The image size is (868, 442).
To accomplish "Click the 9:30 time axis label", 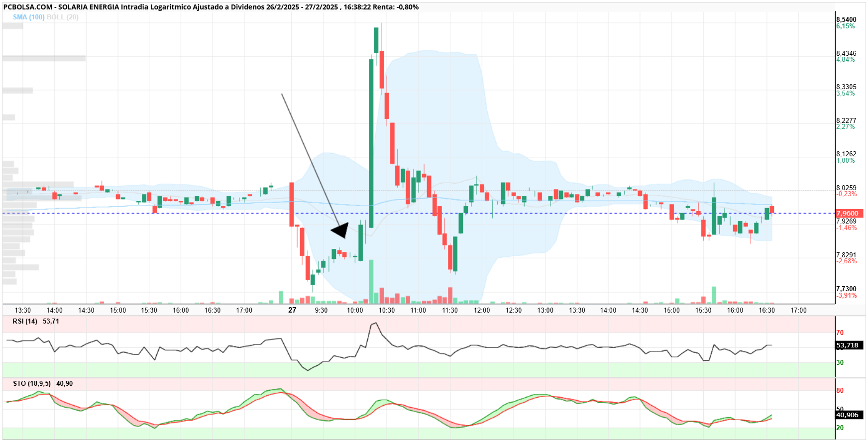I will pyautogui.click(x=322, y=310).
